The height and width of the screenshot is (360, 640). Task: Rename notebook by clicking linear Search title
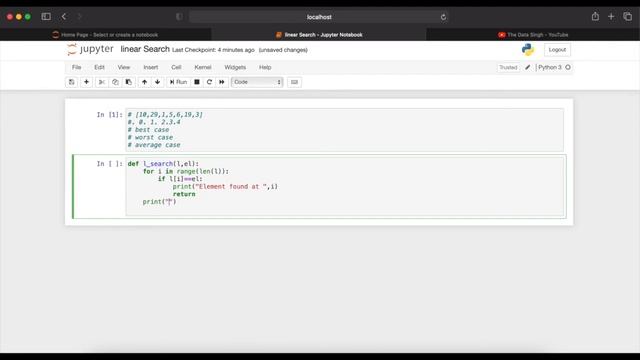point(145,49)
